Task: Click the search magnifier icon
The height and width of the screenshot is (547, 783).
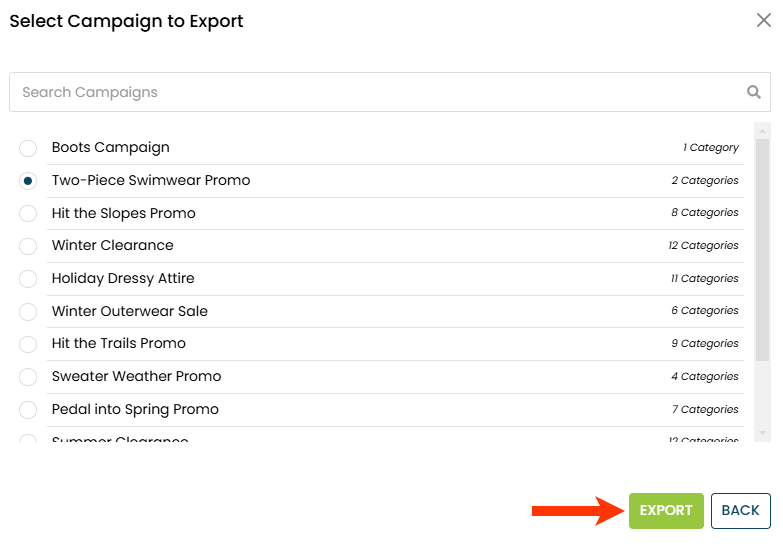Action: coord(754,92)
